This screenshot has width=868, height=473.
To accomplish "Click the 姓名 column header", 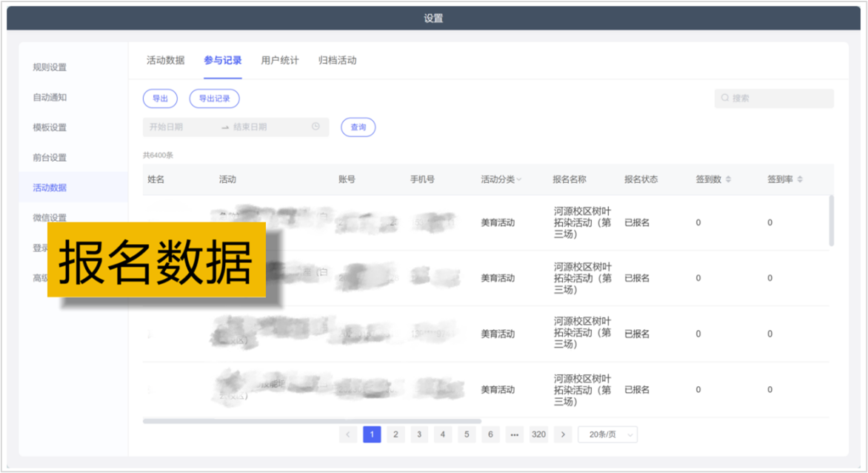I will click(156, 179).
